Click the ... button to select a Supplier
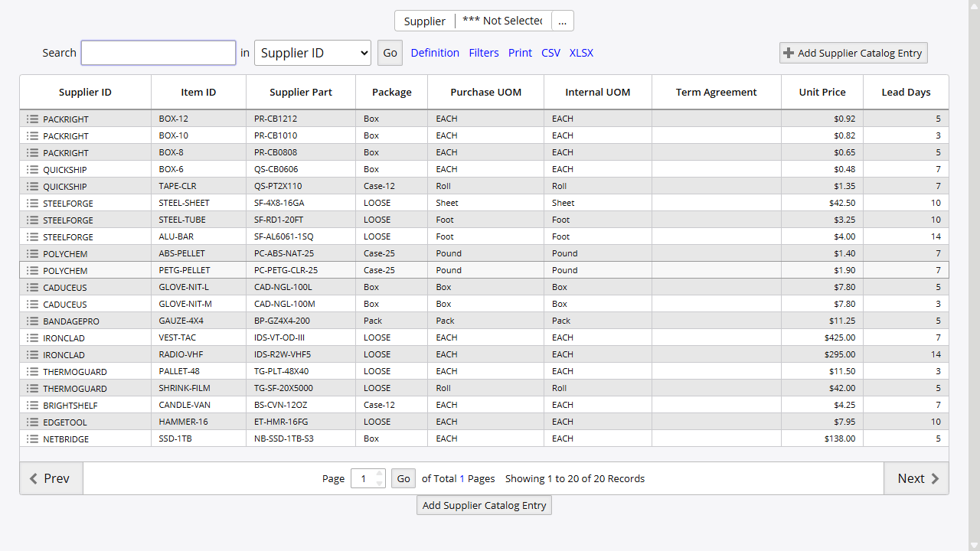 pos(563,21)
